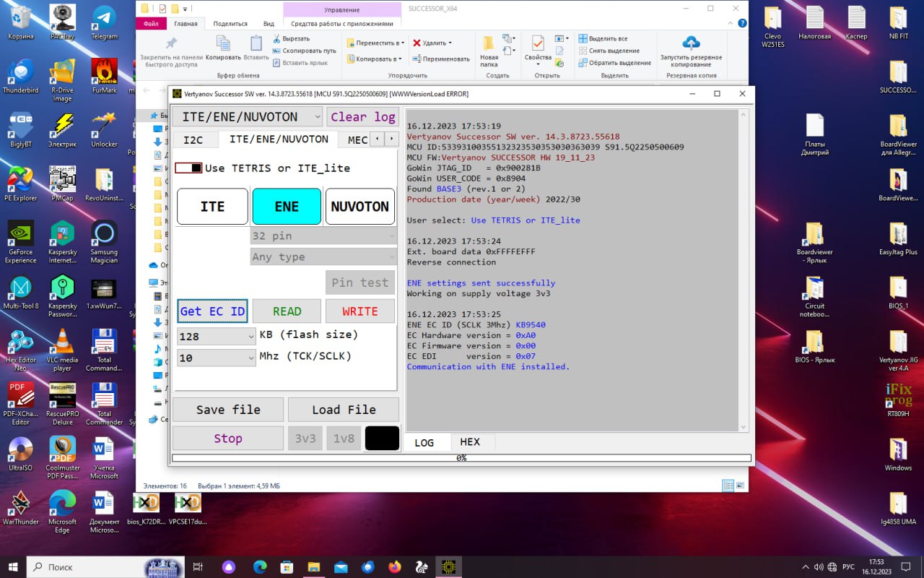The width and height of the screenshot is (924, 578).
Task: Open FurMark desktop icon
Action: click(x=104, y=76)
